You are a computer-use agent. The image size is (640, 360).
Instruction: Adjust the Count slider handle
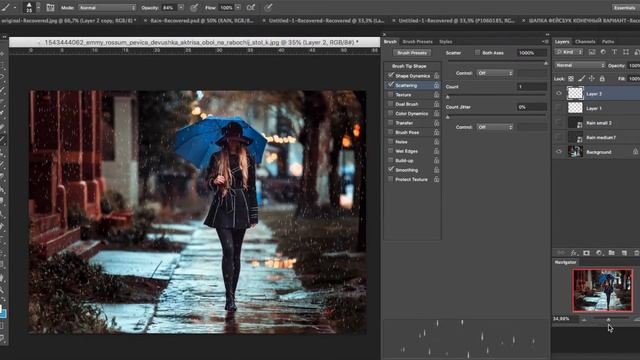pyautogui.click(x=448, y=97)
